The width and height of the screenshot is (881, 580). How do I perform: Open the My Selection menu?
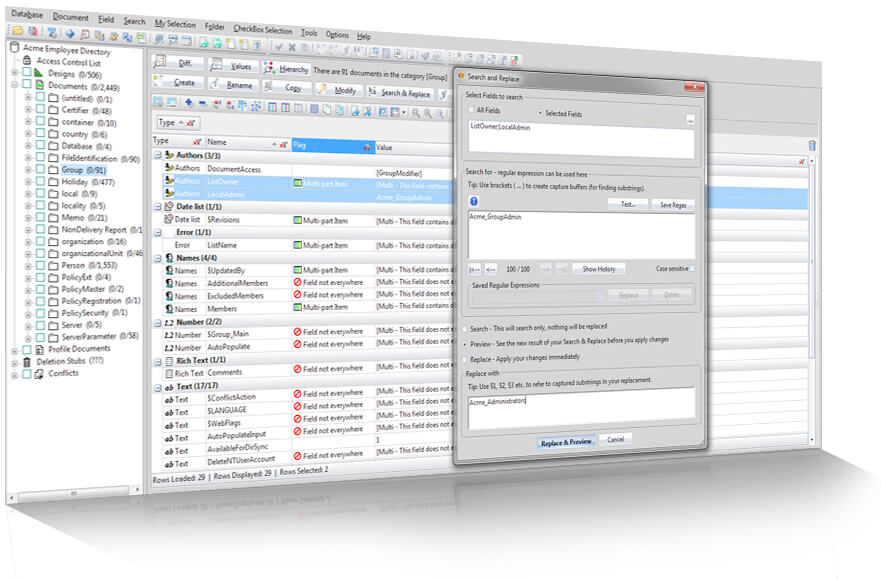coord(174,22)
